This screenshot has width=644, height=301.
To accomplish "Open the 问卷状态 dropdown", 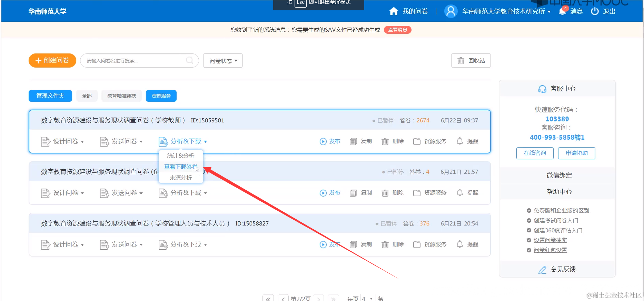I will [223, 61].
